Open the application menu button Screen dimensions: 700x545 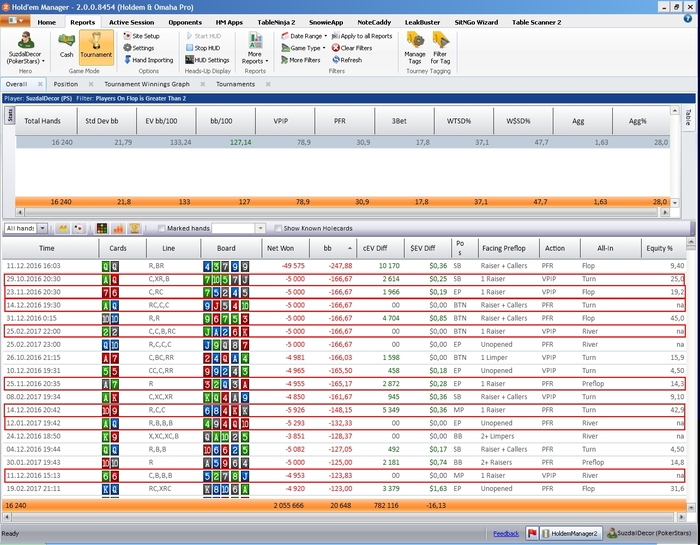tap(16, 21)
